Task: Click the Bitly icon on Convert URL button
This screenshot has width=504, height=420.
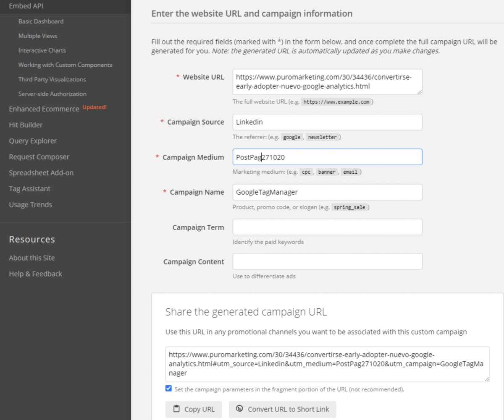Action: 240,409
